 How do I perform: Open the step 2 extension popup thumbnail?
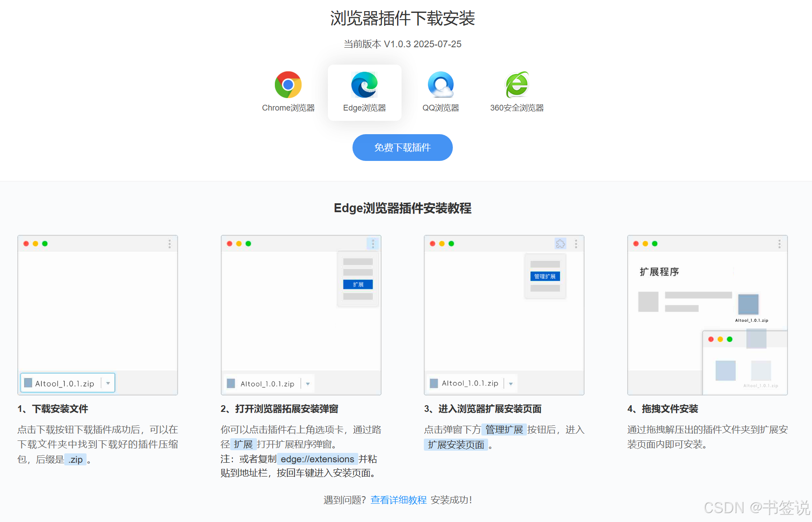pos(301,315)
